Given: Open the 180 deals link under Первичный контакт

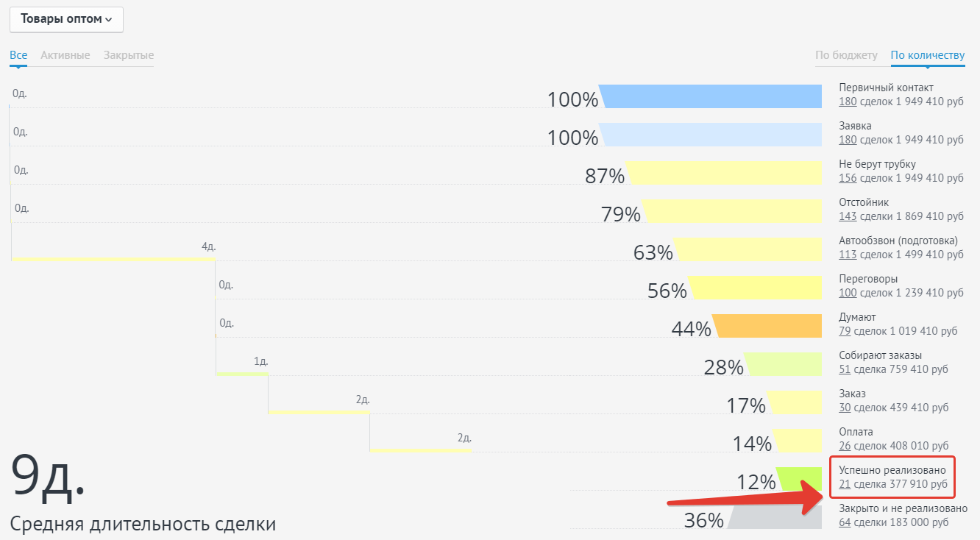Looking at the screenshot, I should 848,102.
